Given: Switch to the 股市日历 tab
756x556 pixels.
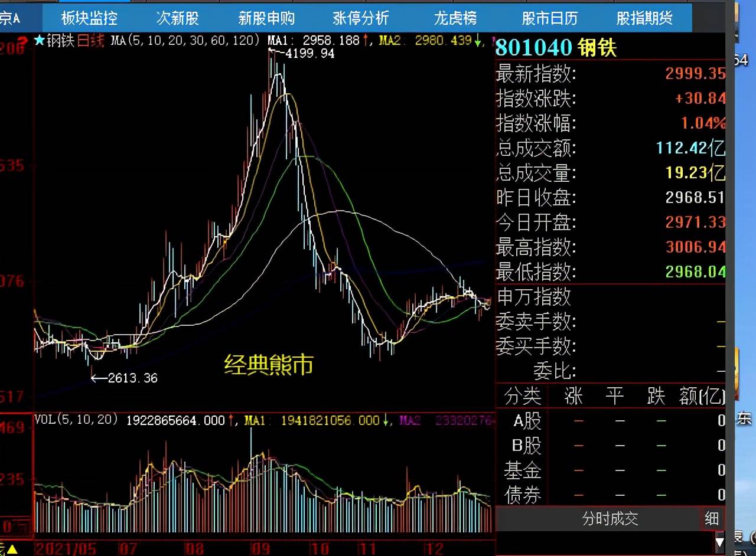Looking at the screenshot, I should click(x=549, y=18).
